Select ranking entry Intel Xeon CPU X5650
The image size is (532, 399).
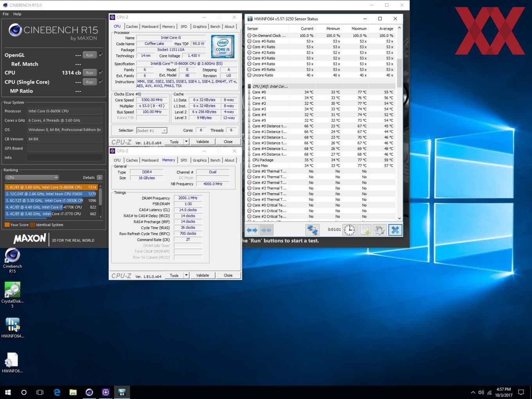pos(51,194)
